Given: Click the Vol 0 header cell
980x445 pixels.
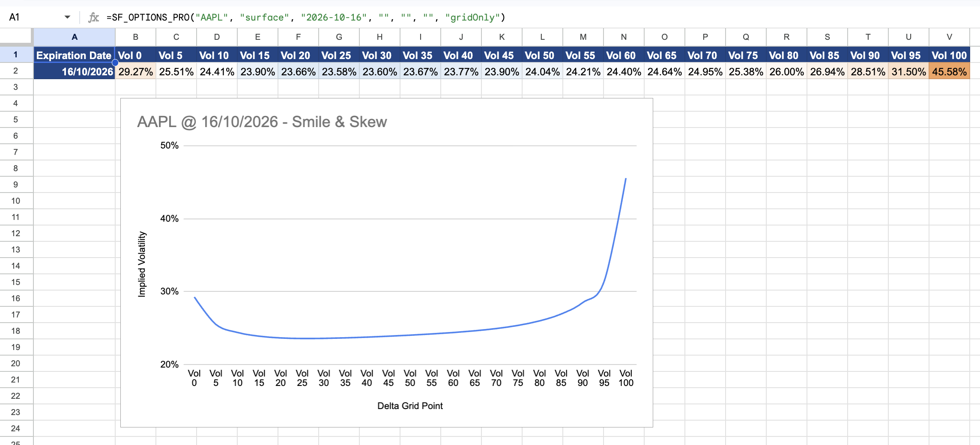Looking at the screenshot, I should 135,55.
